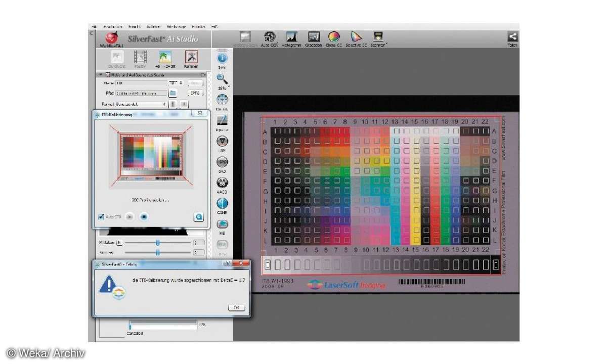Viewport: 607px width, 364px height.
Task: Click the Teilen share icon
Action: coord(512,36)
